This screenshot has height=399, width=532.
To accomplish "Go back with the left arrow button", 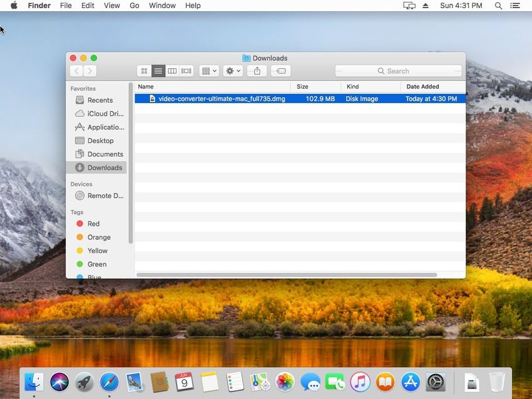I will (76, 71).
